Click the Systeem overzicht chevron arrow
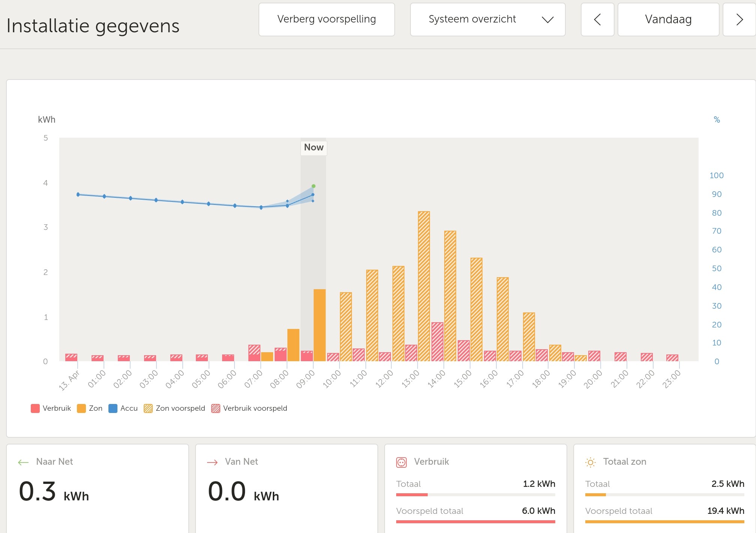The height and width of the screenshot is (533, 756). click(x=548, y=20)
